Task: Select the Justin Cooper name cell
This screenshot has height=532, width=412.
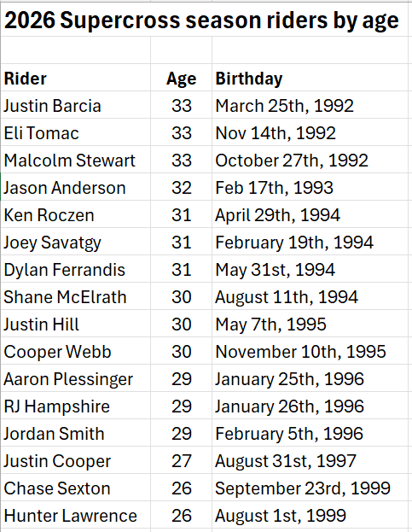Action: (76, 461)
